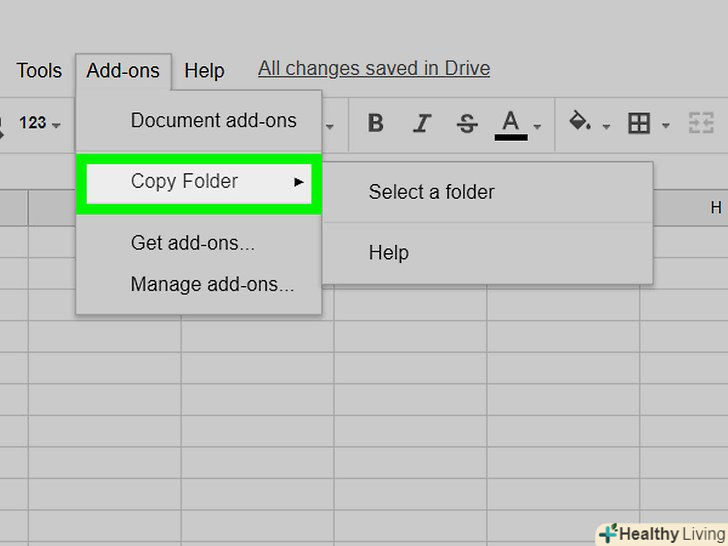The height and width of the screenshot is (546, 728).
Task: Expand the fill color dropdown arrow
Action: (605, 126)
